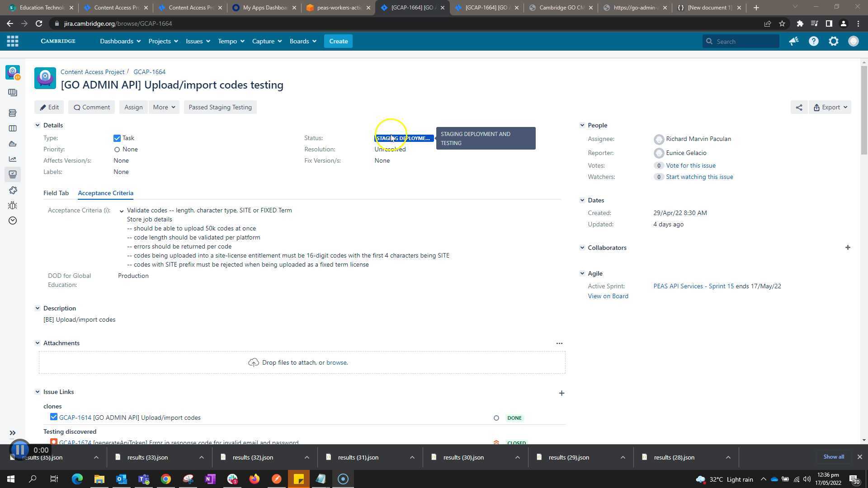The height and width of the screenshot is (488, 868).
Task: Open the Jira help question mark icon
Action: [813, 41]
